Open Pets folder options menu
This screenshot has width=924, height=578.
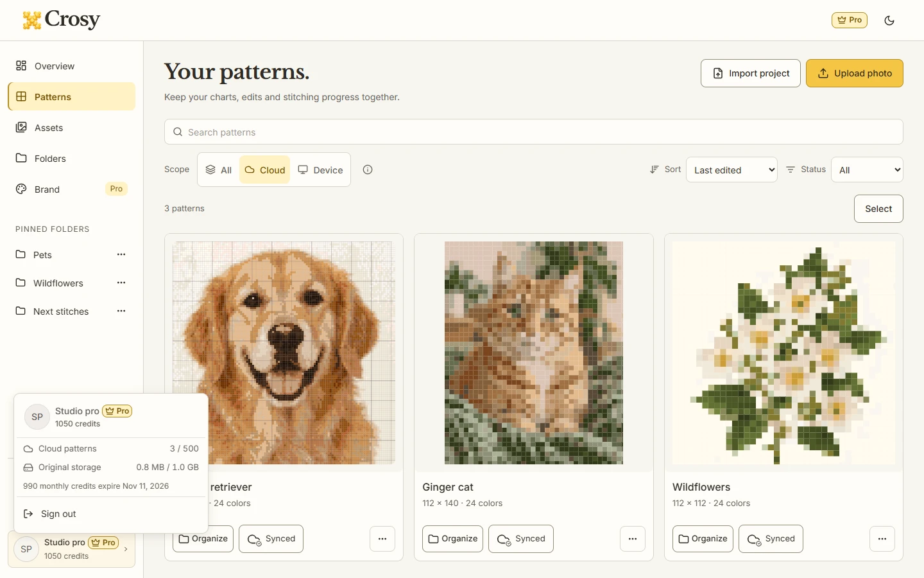[121, 254]
